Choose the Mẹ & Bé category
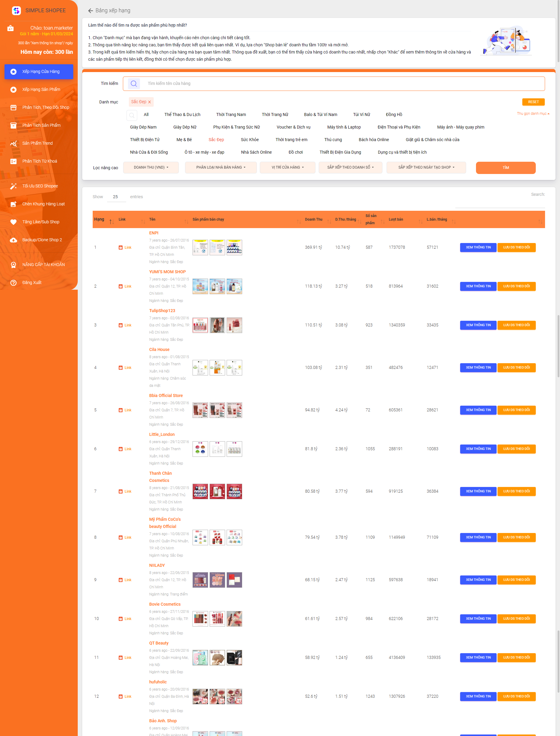The width and height of the screenshot is (560, 736). [184, 140]
